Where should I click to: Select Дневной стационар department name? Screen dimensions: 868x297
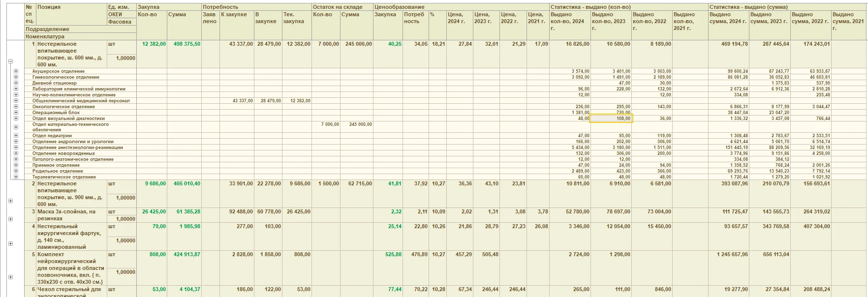click(55, 83)
